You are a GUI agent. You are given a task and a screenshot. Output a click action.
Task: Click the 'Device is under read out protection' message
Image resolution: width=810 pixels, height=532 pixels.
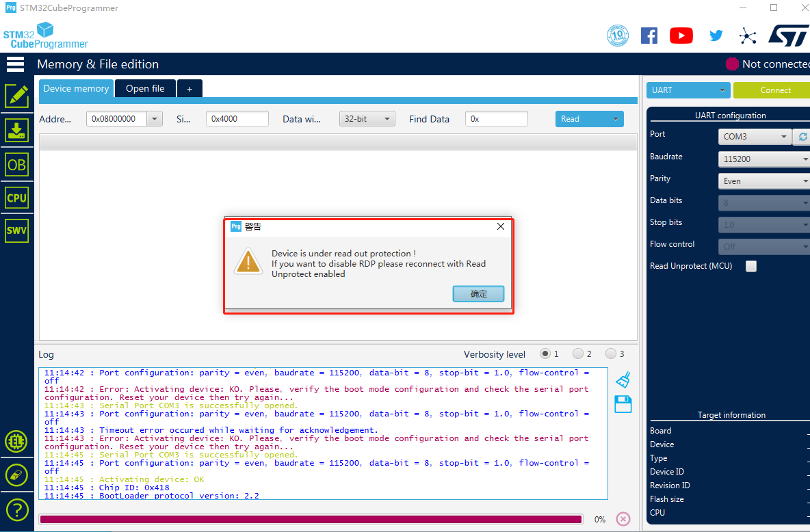click(343, 254)
